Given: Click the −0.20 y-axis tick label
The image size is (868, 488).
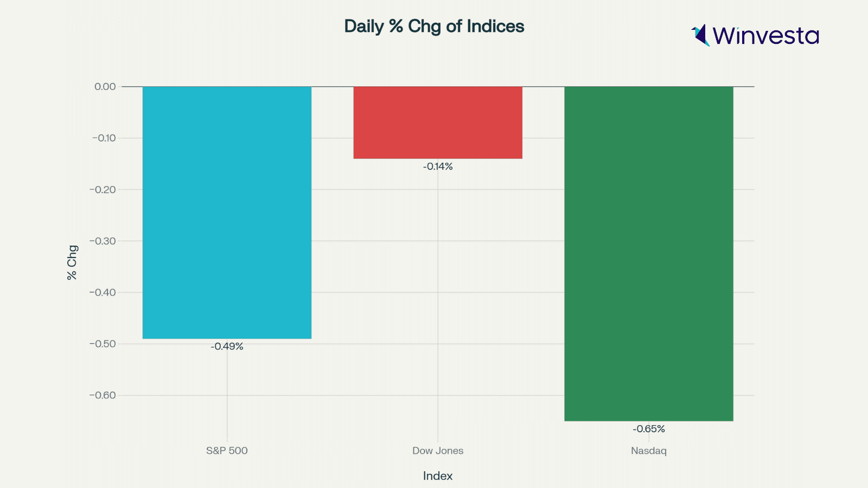Looking at the screenshot, I should click(103, 190).
